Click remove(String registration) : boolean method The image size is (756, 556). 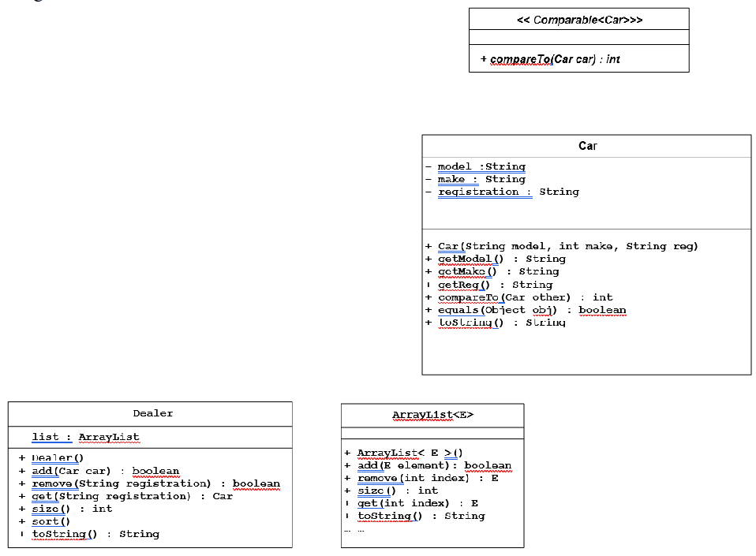(x=149, y=483)
